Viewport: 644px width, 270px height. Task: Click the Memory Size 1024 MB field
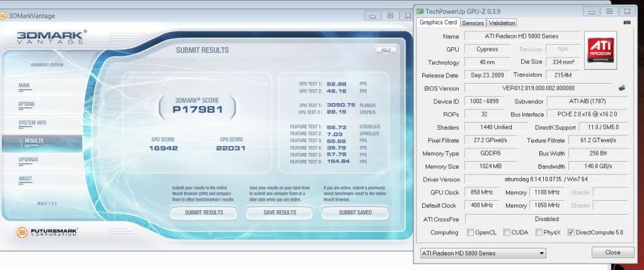pyautogui.click(x=490, y=166)
